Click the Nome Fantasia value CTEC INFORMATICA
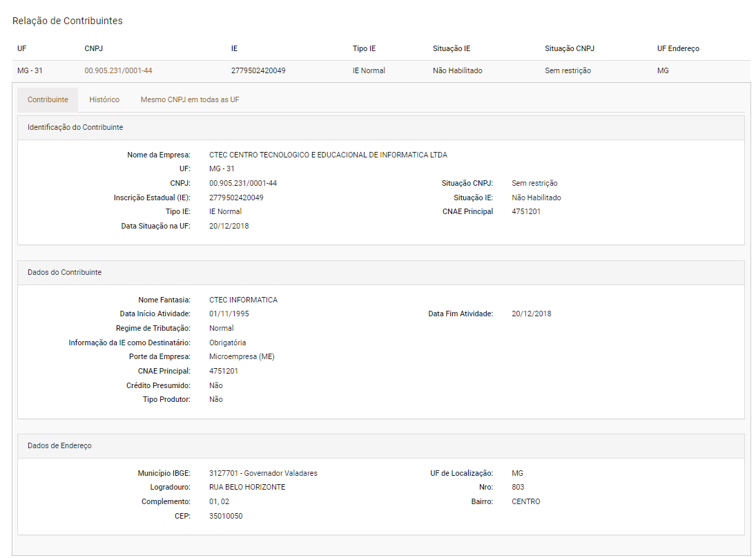This screenshot has width=756, height=558. pos(243,300)
